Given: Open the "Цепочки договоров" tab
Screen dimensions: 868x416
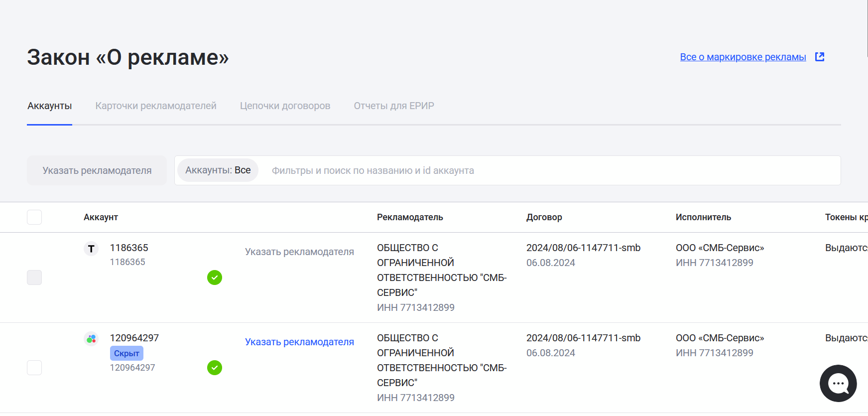Looking at the screenshot, I should pyautogui.click(x=285, y=106).
